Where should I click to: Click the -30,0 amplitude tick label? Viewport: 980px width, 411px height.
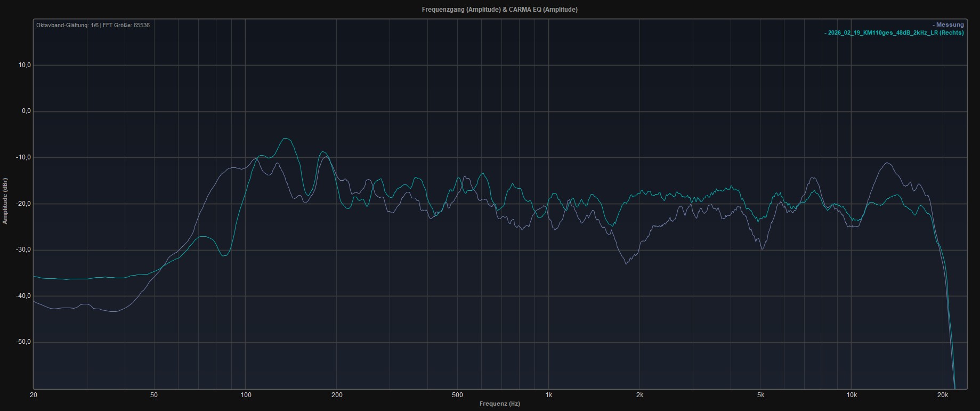pyautogui.click(x=23, y=249)
